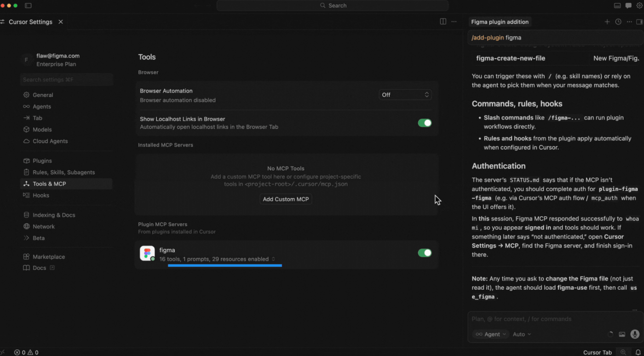Image resolution: width=644 pixels, height=356 pixels.
Task: Open Marketplace in sidebar
Action: pos(66,257)
